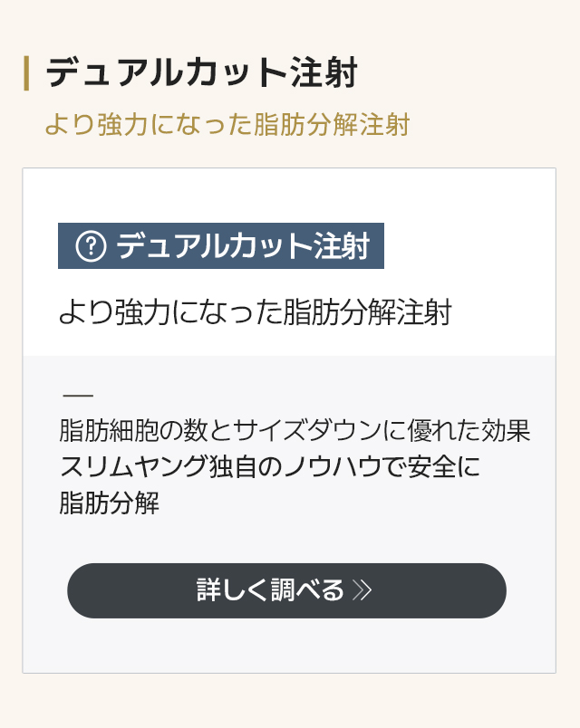Click 優れた効果 at the first line's end
Viewport: 580px width, 728px height.
pos(469,430)
